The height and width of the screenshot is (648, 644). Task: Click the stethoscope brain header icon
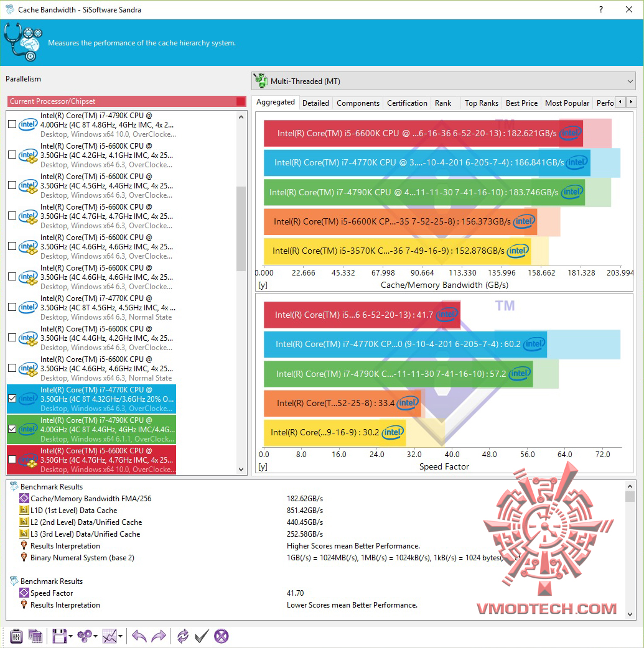(23, 42)
